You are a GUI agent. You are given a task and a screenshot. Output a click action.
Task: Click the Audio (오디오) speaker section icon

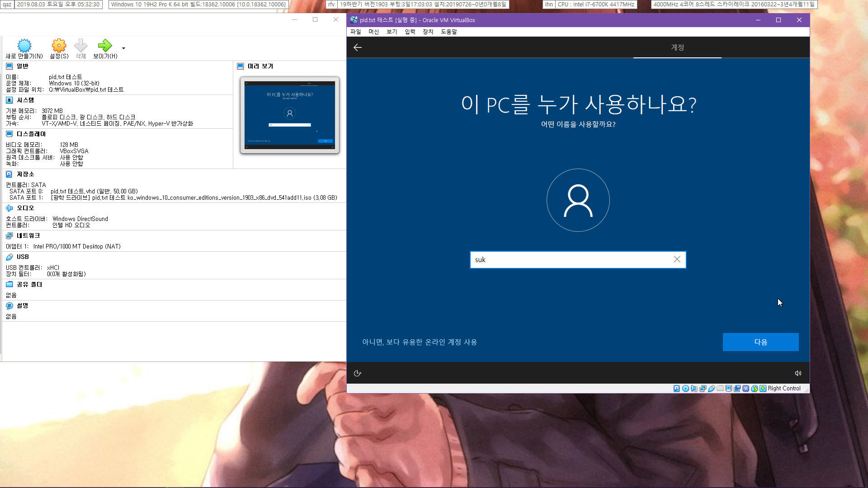click(x=9, y=208)
